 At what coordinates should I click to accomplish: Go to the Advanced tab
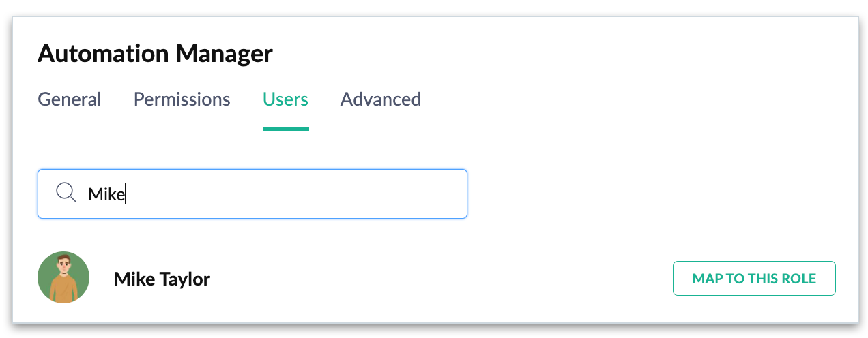380,99
